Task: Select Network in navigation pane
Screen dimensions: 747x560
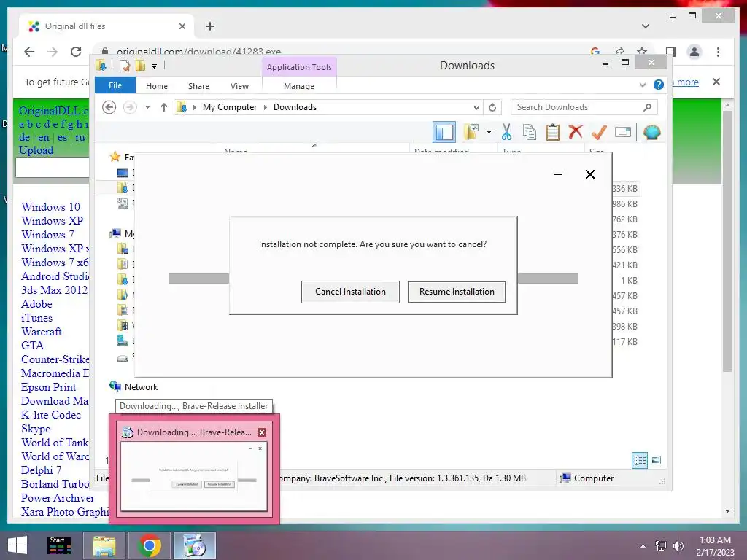Action: (141, 387)
